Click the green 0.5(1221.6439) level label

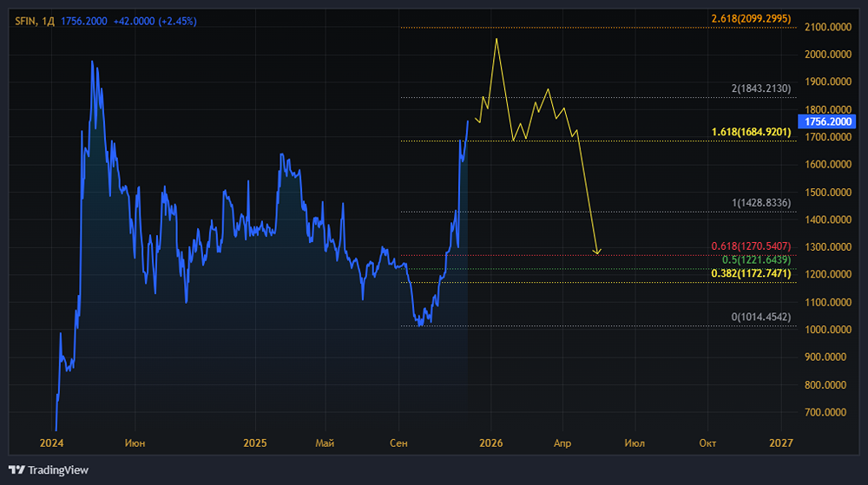coord(755,259)
